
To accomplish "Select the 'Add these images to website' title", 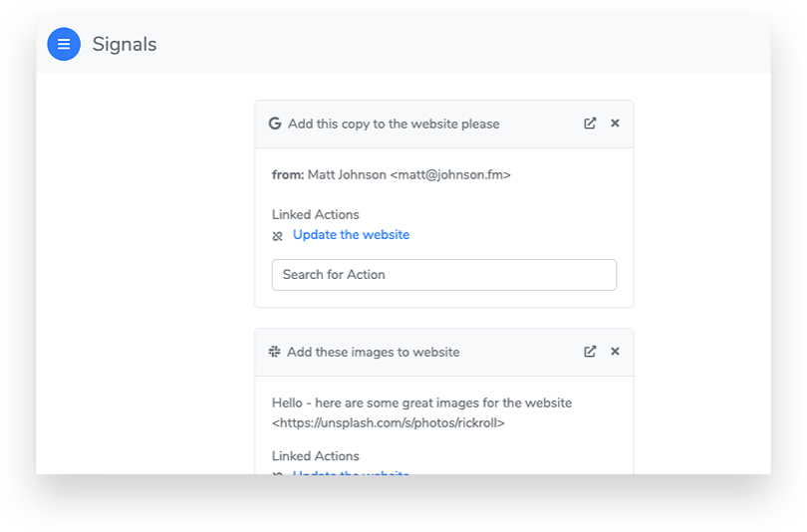I will click(374, 352).
